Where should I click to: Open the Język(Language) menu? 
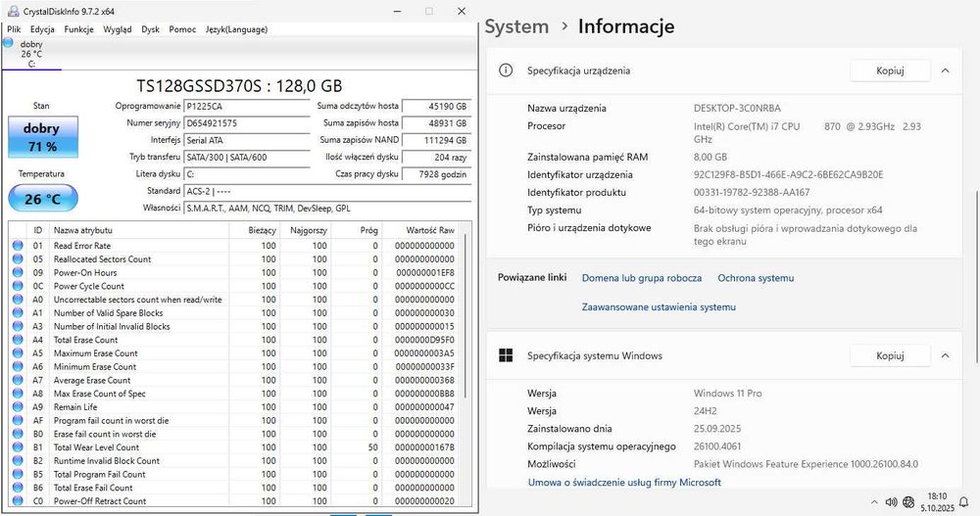pyautogui.click(x=236, y=29)
